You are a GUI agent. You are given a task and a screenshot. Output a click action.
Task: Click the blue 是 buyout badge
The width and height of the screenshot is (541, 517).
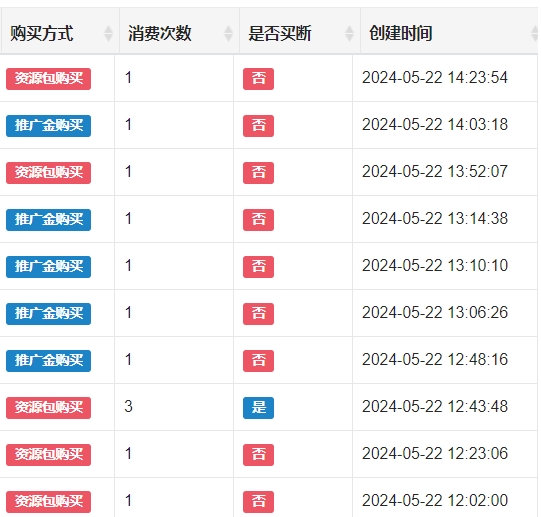coord(258,408)
